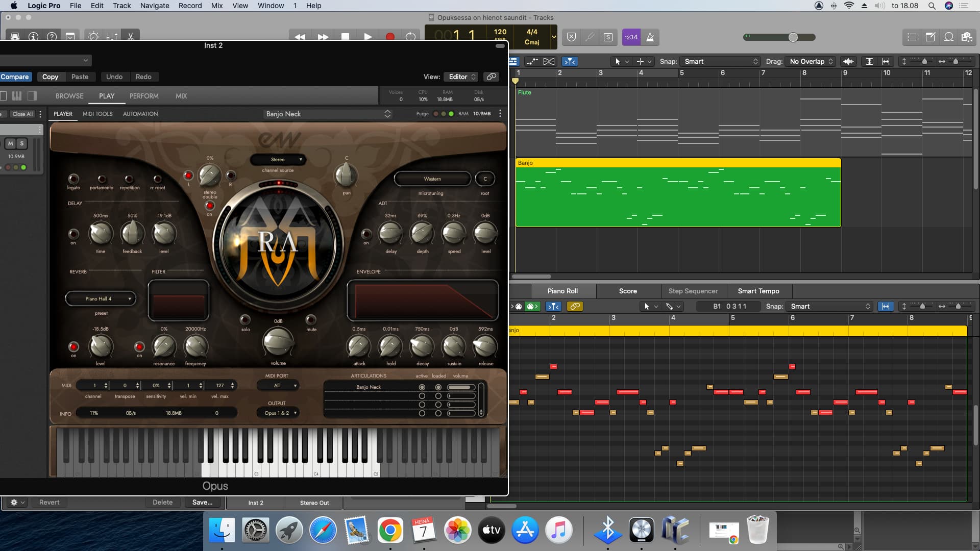This screenshot has width=980, height=551.
Task: Click horizontal auto zoom icon in Tracks
Action: (886, 61)
